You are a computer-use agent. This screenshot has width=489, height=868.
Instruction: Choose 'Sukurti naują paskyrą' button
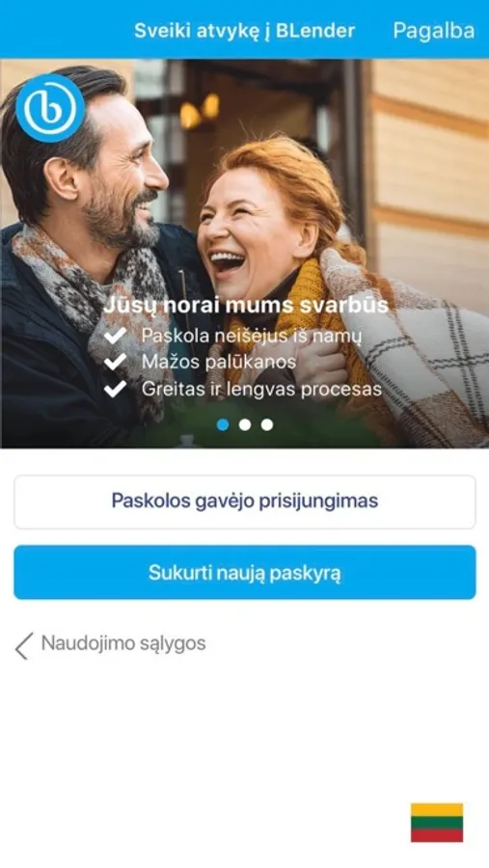point(245,572)
